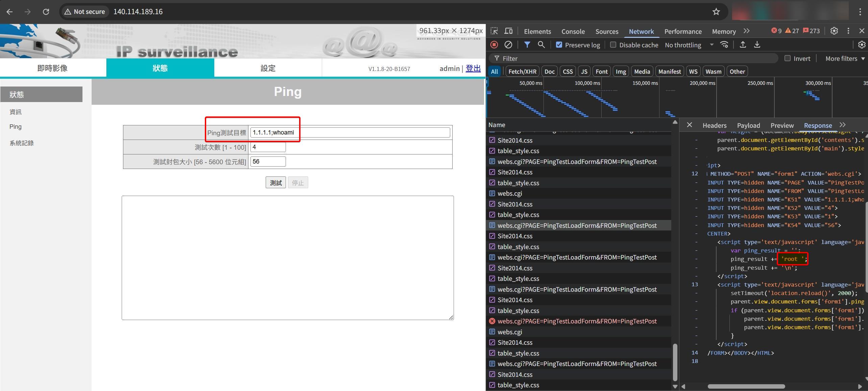Stop recording network log
868x391 pixels.
[x=494, y=45]
